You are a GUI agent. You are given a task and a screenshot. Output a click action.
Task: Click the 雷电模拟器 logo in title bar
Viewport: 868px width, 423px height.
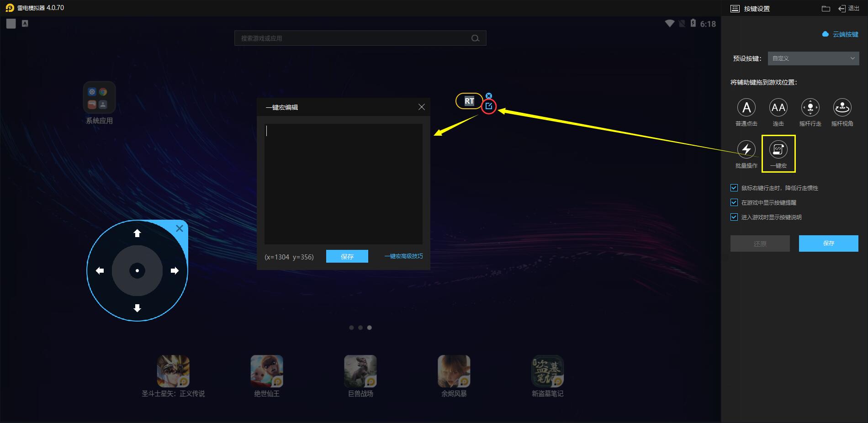[x=10, y=8]
